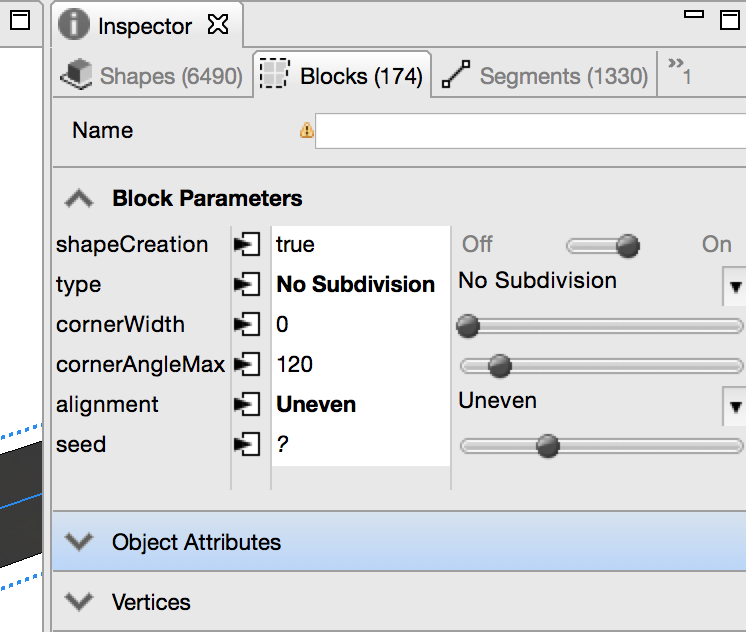This screenshot has height=632, width=746.
Task: Click the warning icon beside Name field
Action: 307,130
